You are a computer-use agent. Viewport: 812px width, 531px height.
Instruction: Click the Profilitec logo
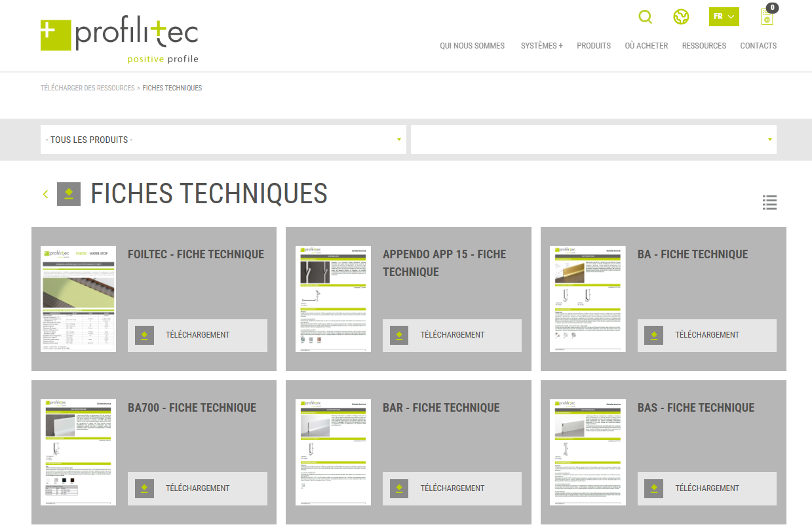point(119,41)
